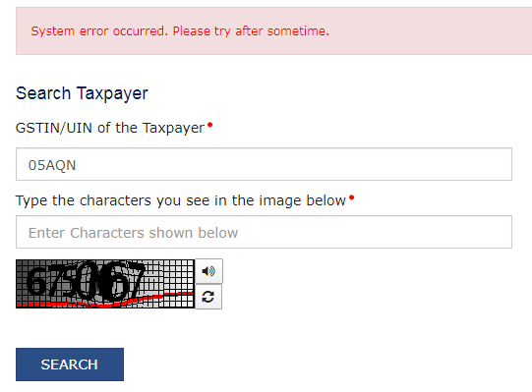Viewport: 532px width, 392px height.
Task: Click the System error occurred message
Action: (x=180, y=31)
